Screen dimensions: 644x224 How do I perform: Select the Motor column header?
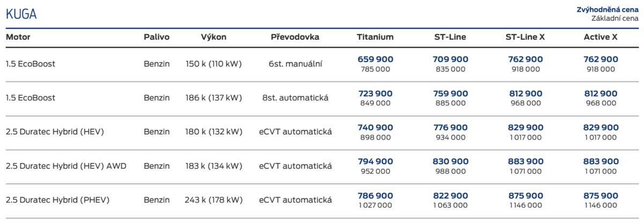[x=18, y=38]
